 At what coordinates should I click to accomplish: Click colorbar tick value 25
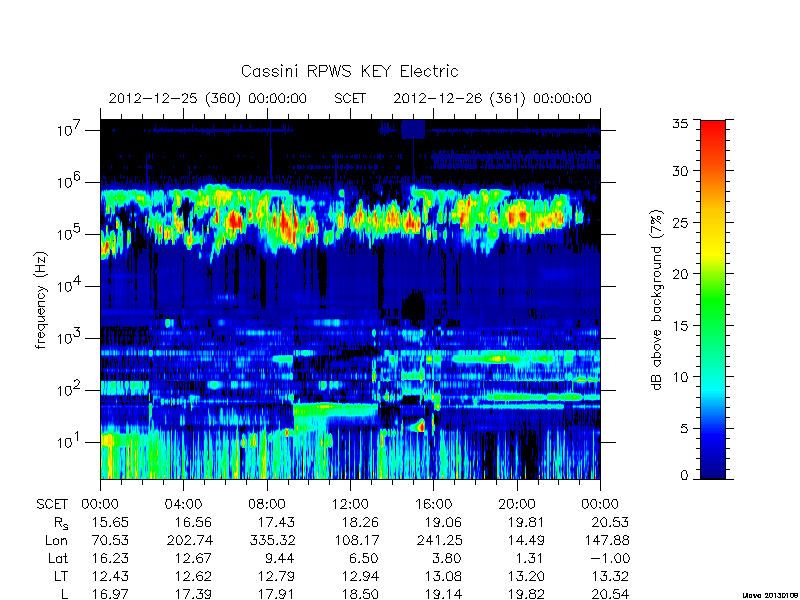pos(680,222)
